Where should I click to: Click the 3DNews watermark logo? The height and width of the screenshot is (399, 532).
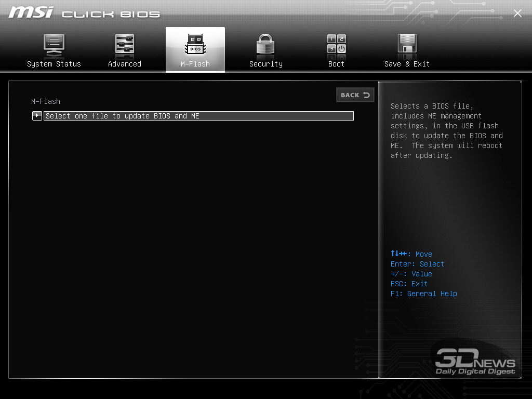[475, 362]
